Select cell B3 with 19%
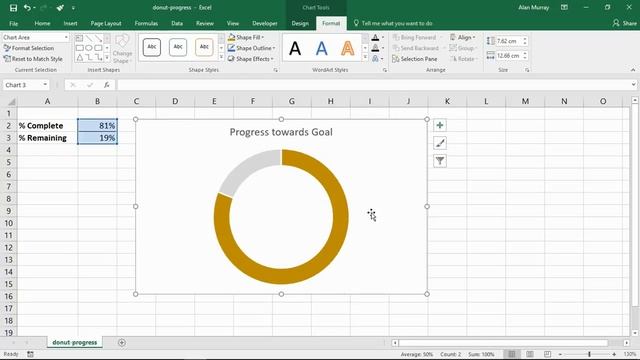Viewport: 640px width, 360px height. (x=98, y=138)
